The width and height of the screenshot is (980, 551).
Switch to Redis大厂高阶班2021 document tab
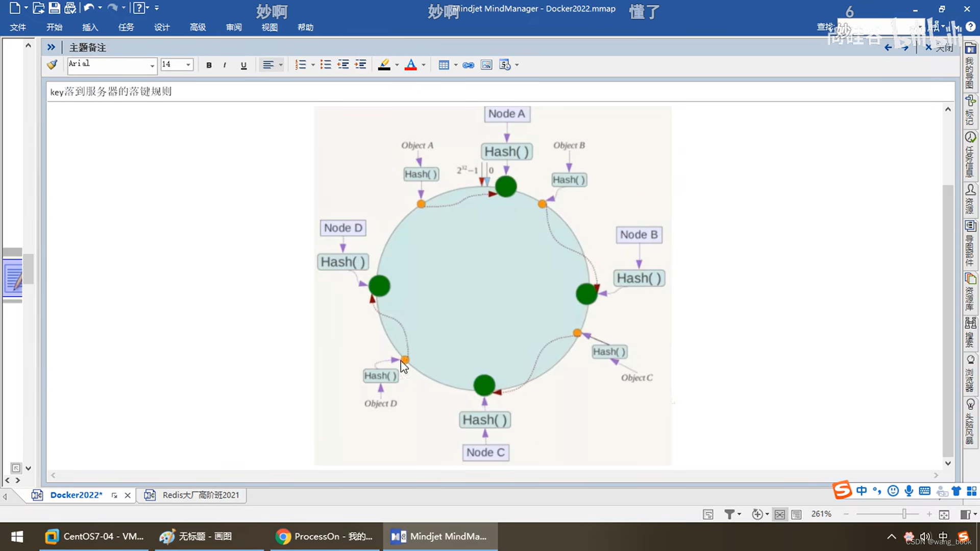[200, 495]
